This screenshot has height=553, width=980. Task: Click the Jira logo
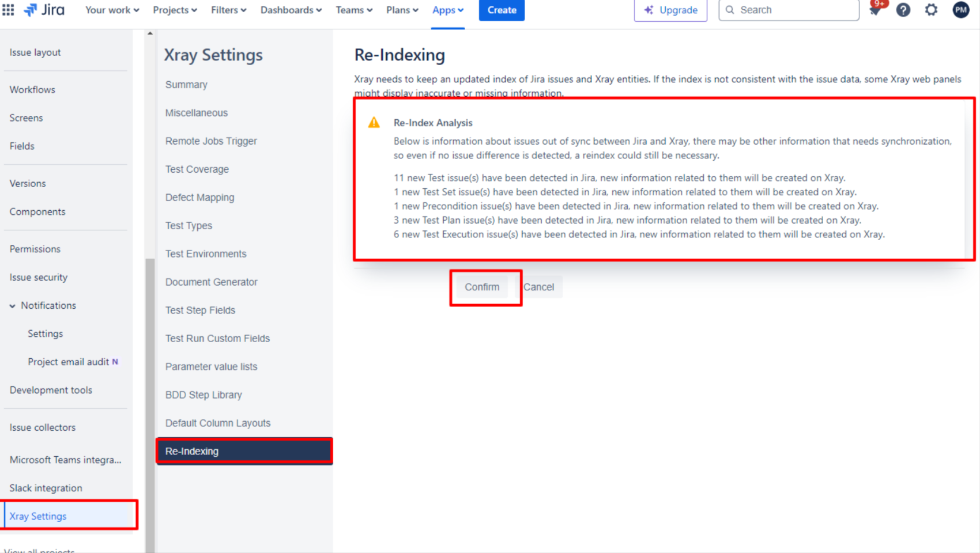(44, 10)
